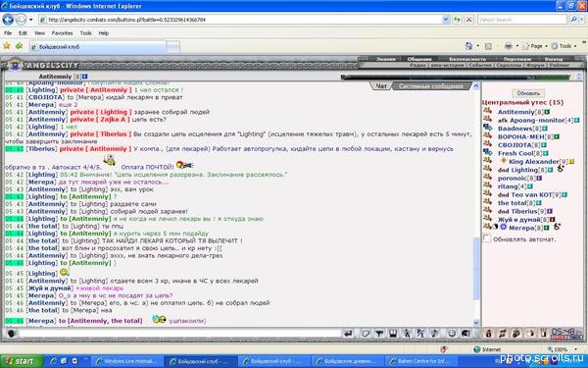Open the 'События' link
The width and height of the screenshot is (588, 368).
pos(479,65)
